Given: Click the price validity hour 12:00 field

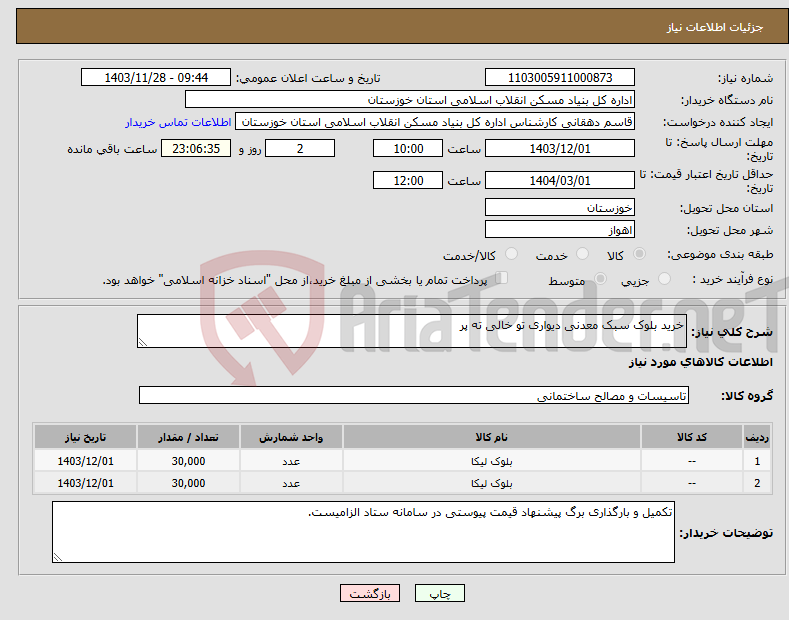Looking at the screenshot, I should 408,180.
